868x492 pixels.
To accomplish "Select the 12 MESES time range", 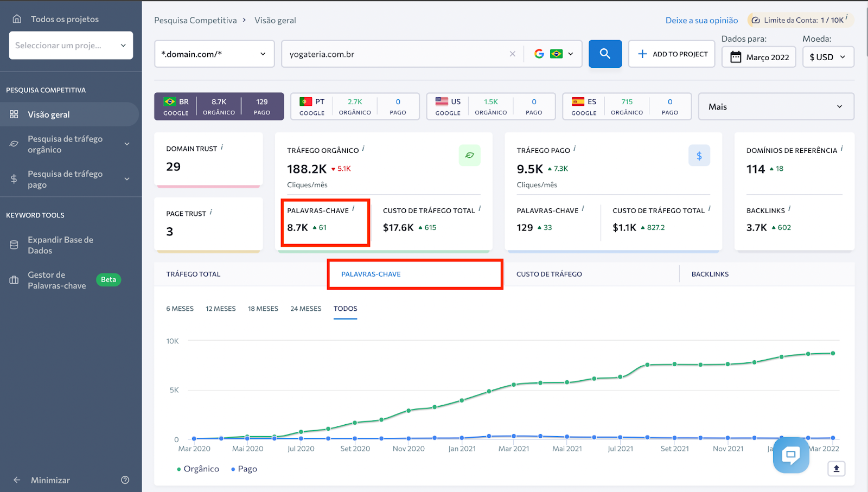I will 221,309.
